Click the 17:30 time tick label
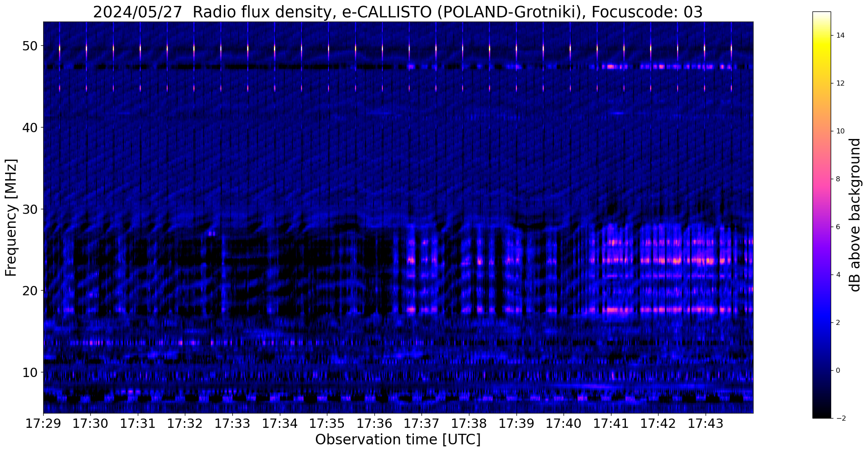The height and width of the screenshot is (452, 868). (x=90, y=424)
